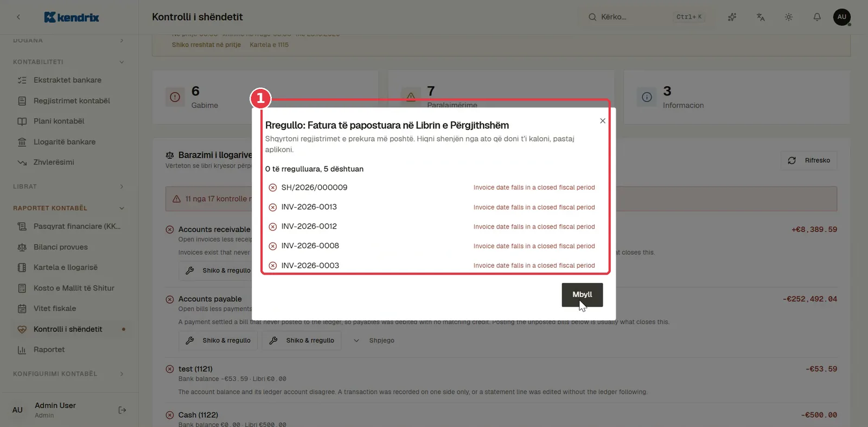Click the Informacion info circle icon
This screenshot has width=868, height=427.
pyautogui.click(x=647, y=97)
